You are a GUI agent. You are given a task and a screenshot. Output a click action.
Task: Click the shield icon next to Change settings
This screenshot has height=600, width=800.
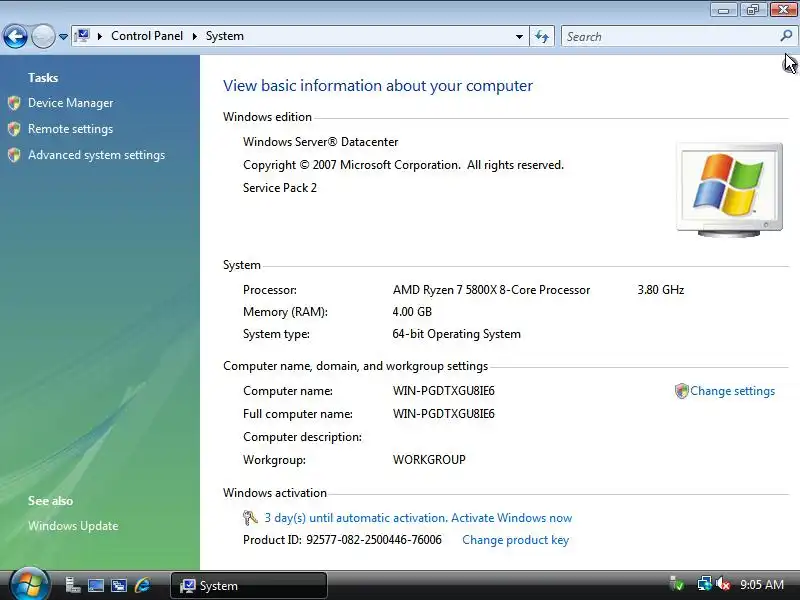(681, 391)
